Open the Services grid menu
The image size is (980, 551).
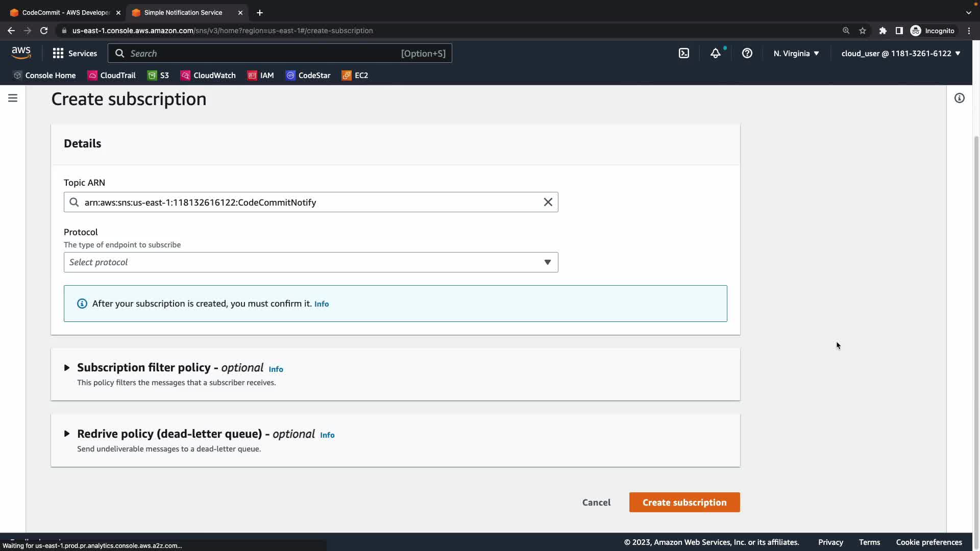pyautogui.click(x=75, y=53)
